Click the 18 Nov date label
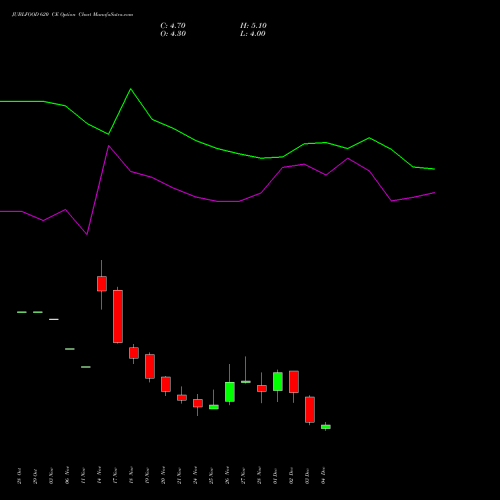The width and height of the screenshot is (500, 500). 131,476
